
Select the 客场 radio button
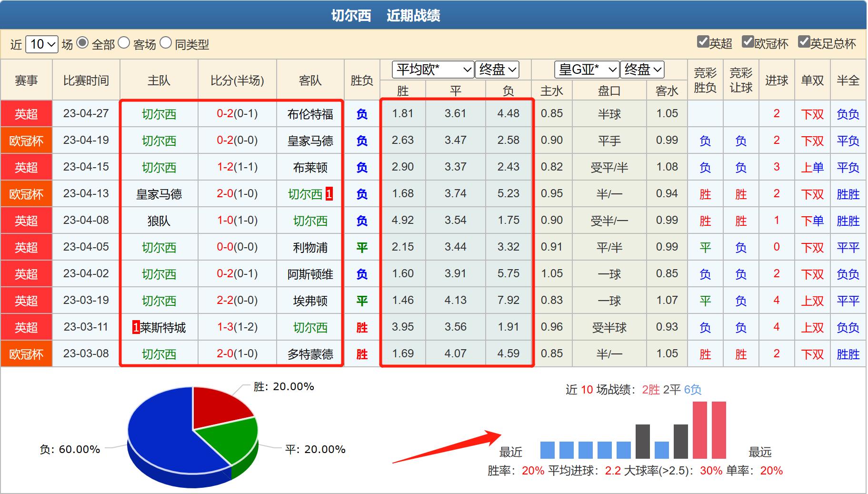click(x=125, y=44)
